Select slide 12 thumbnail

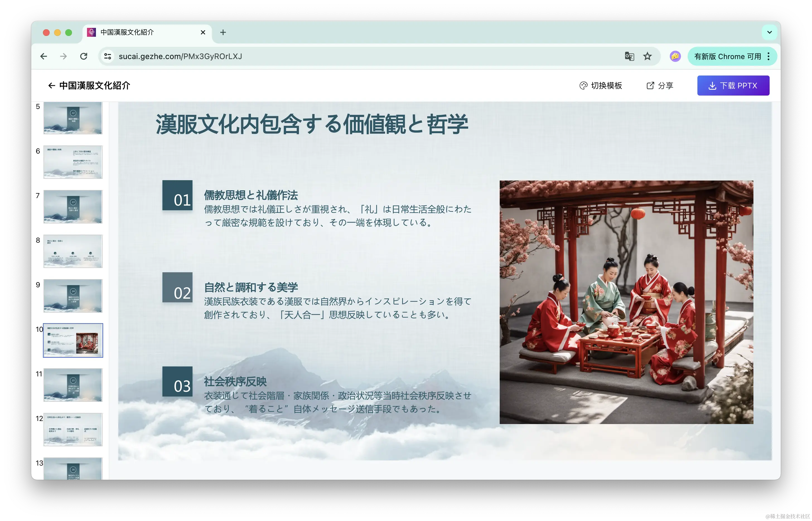pos(73,429)
